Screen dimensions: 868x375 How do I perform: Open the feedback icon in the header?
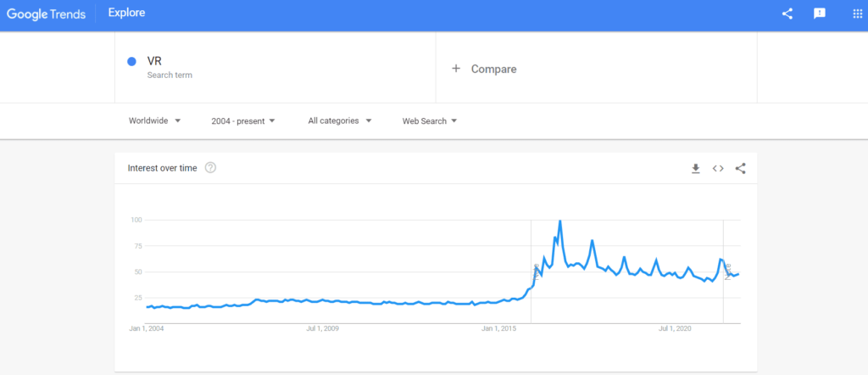[x=820, y=14]
